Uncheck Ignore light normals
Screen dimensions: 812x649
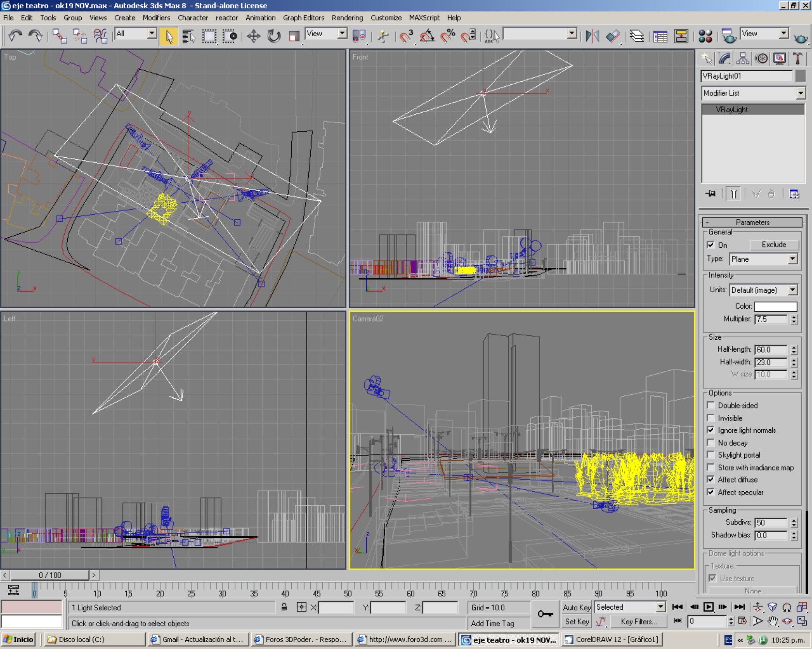click(710, 430)
